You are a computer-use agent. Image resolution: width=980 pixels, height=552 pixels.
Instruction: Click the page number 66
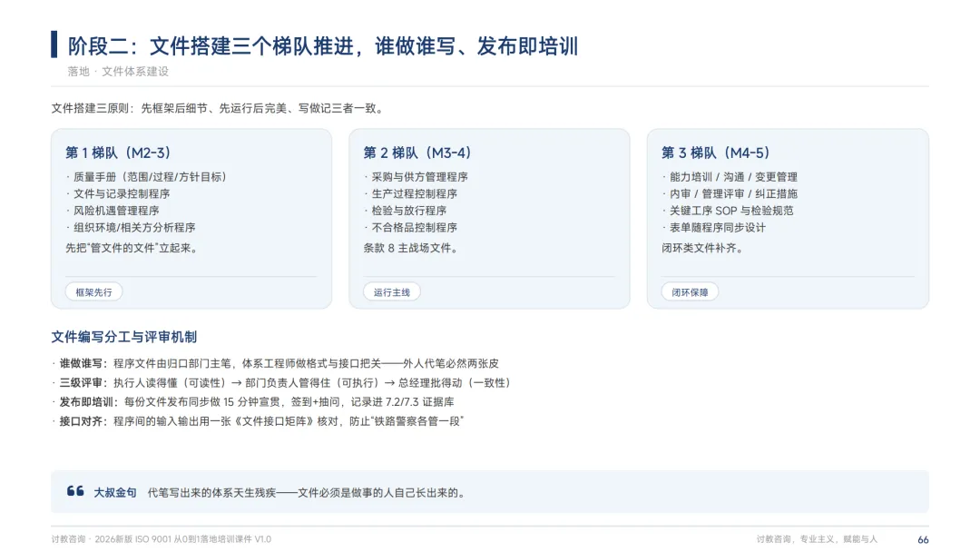click(x=923, y=539)
